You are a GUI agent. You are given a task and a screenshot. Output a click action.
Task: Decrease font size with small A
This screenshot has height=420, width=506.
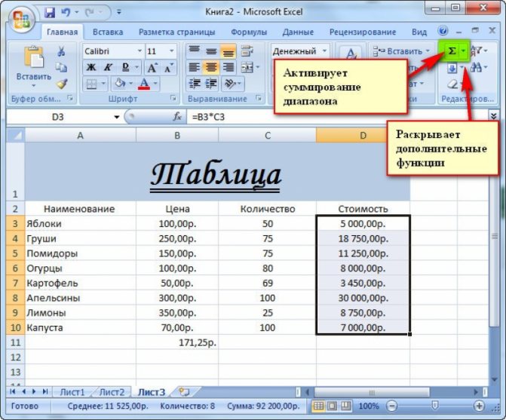[x=168, y=67]
